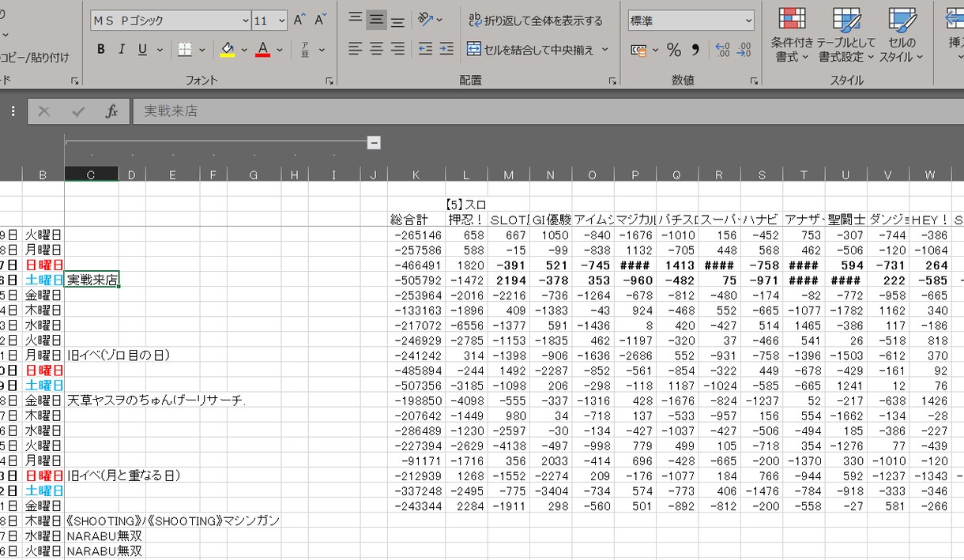Increase font size
964x560 pixels.
(299, 21)
